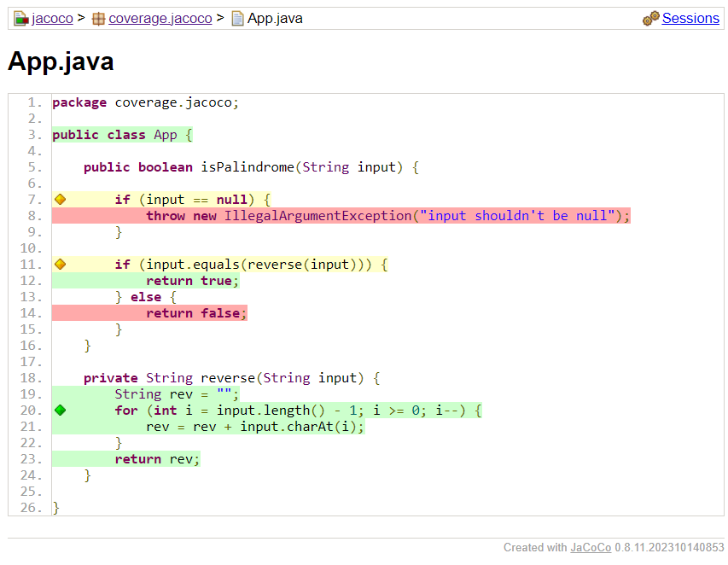Open the jacoco breadcrumb link
Screen dimensions: 728x565
[x=52, y=18]
